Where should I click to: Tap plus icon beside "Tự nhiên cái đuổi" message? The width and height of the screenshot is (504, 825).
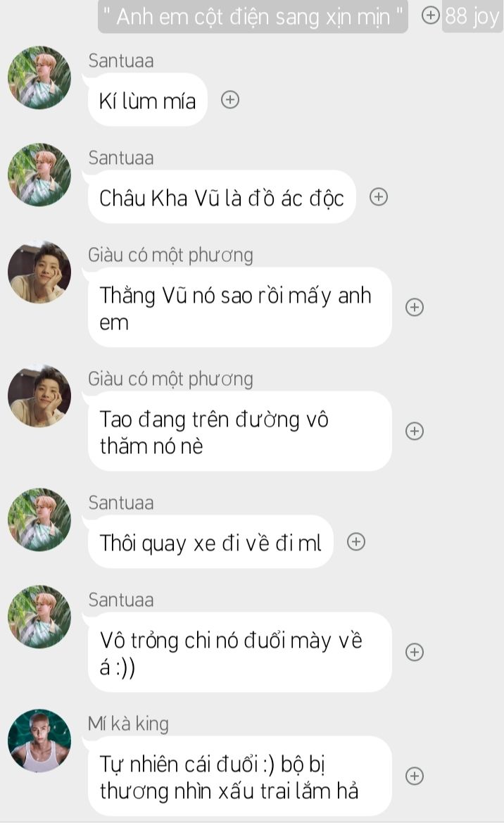tap(415, 776)
